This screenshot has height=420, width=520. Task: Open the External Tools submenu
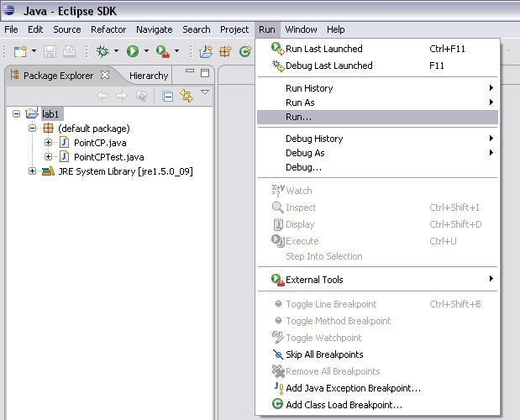(377, 280)
